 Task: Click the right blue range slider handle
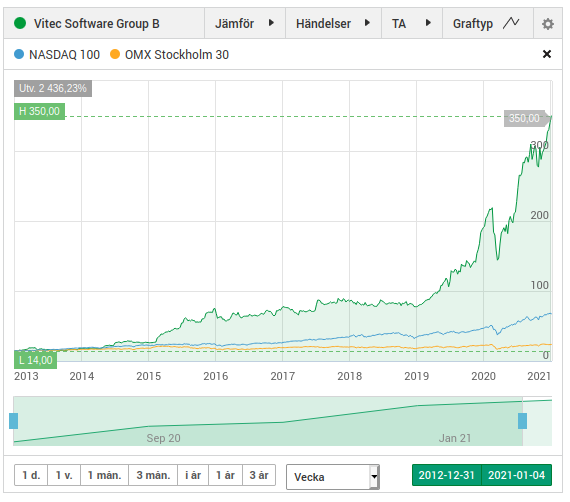click(x=522, y=421)
